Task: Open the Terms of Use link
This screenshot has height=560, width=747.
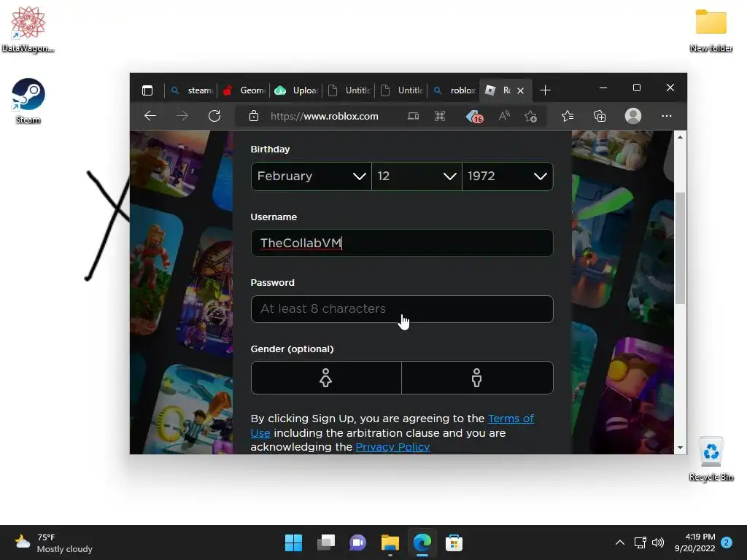Action: [511, 419]
